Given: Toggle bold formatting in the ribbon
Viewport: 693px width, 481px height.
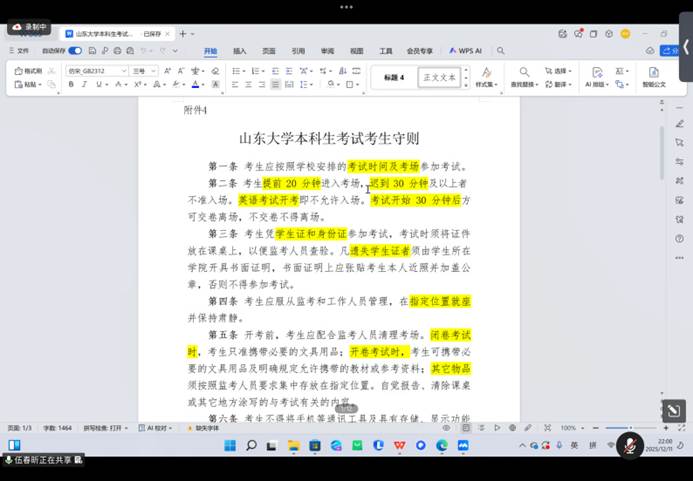Looking at the screenshot, I should click(71, 85).
